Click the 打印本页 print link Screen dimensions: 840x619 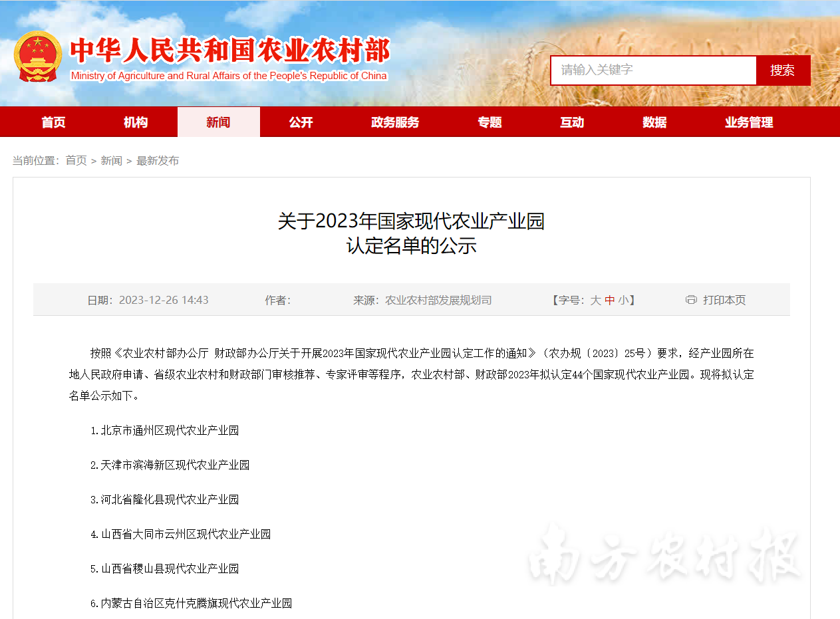(724, 301)
